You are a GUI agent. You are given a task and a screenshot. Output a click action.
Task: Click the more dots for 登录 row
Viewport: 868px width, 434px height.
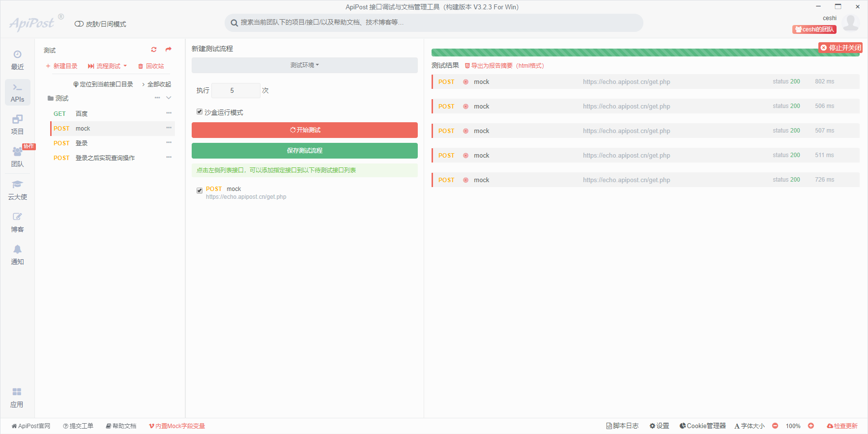[169, 142]
